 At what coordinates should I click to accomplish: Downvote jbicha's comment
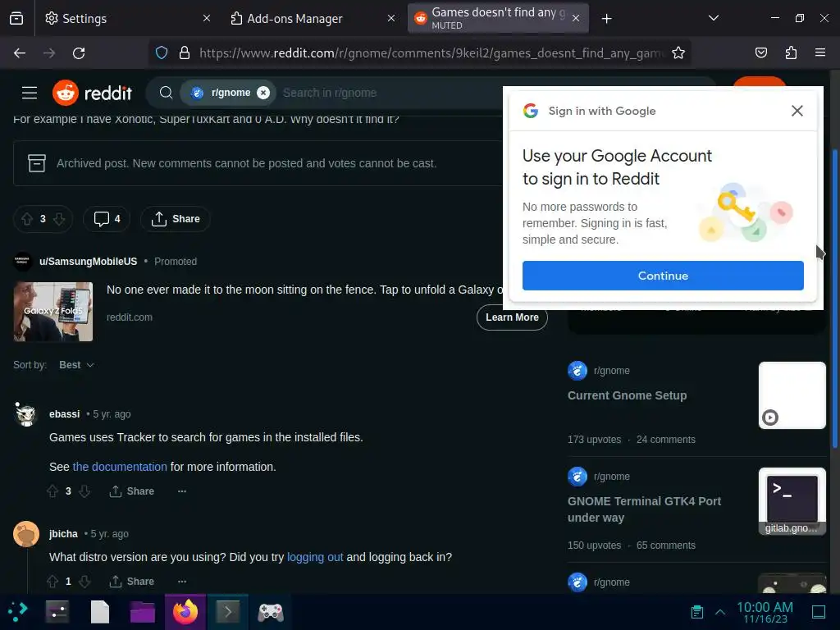coord(84,582)
